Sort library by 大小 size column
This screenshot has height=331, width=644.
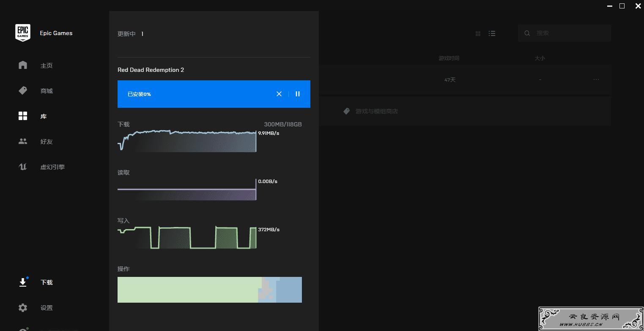click(x=540, y=58)
